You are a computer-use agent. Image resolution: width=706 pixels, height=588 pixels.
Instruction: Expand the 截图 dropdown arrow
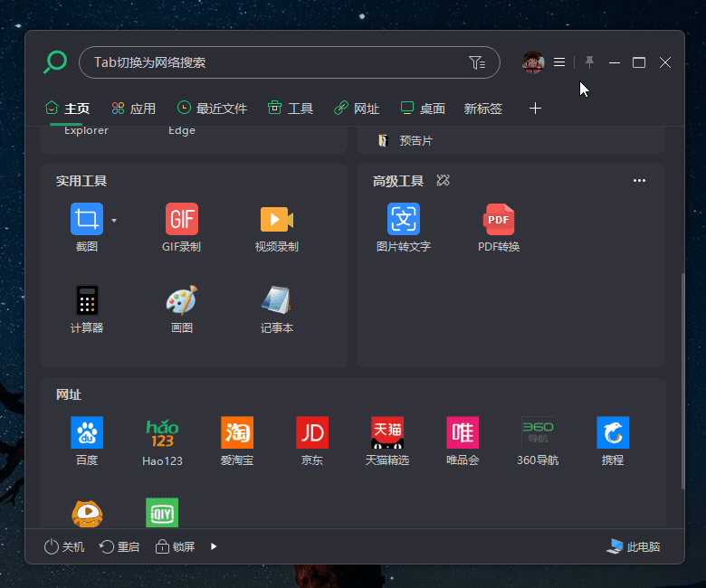pyautogui.click(x=114, y=221)
